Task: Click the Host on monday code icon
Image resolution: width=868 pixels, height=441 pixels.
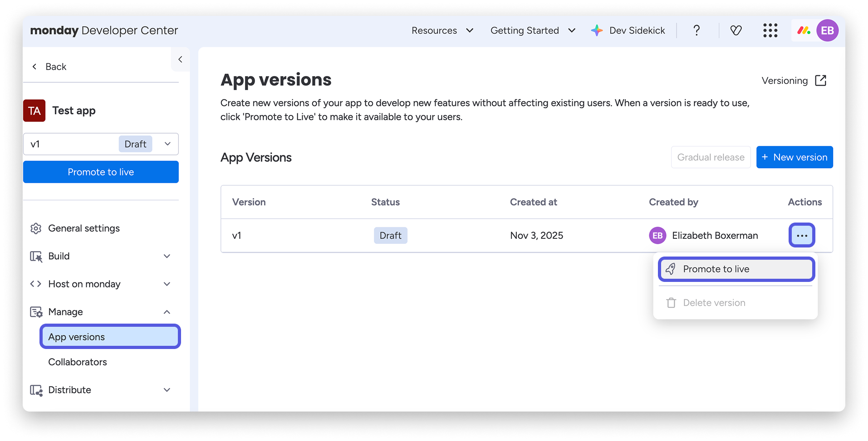Action: click(36, 284)
